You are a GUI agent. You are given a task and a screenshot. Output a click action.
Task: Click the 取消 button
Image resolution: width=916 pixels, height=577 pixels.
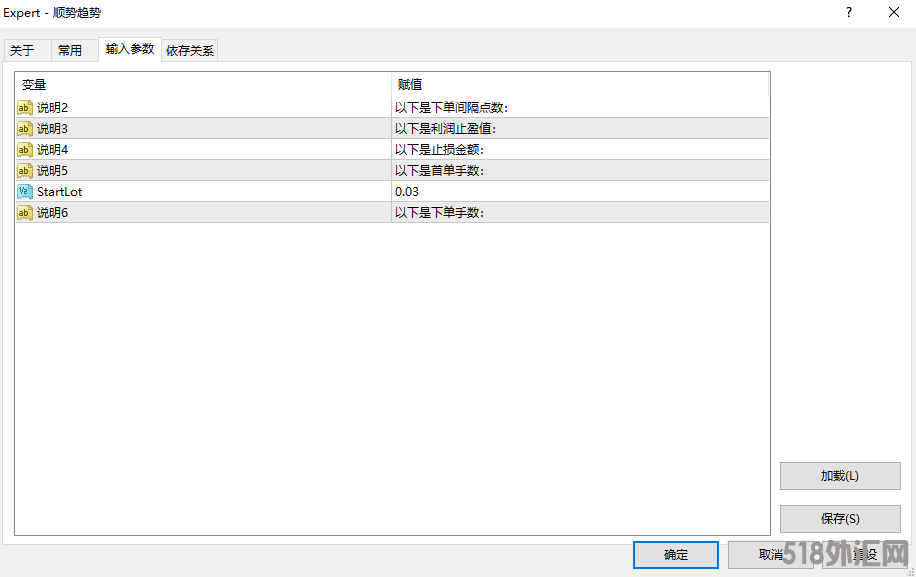pos(771,555)
